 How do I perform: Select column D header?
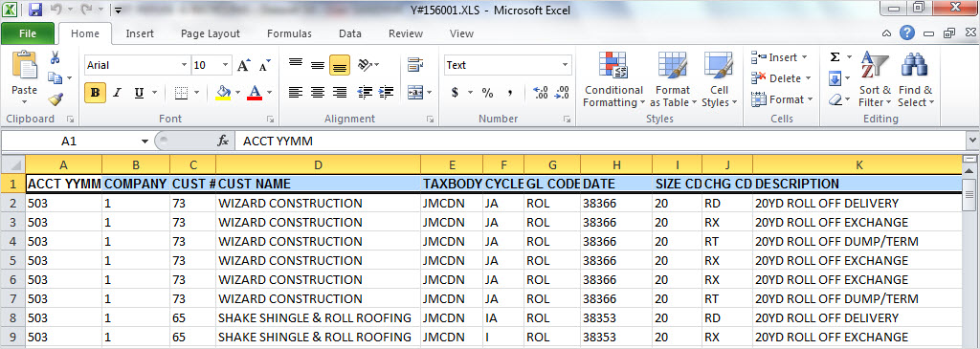pyautogui.click(x=318, y=165)
